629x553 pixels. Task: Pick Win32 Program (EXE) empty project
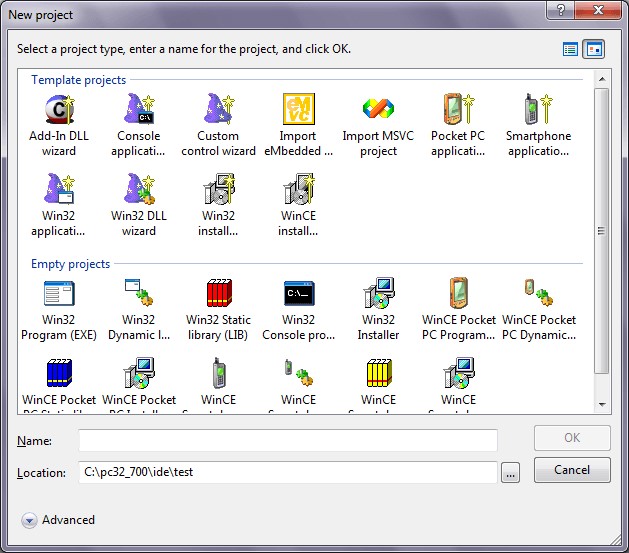coord(59,294)
